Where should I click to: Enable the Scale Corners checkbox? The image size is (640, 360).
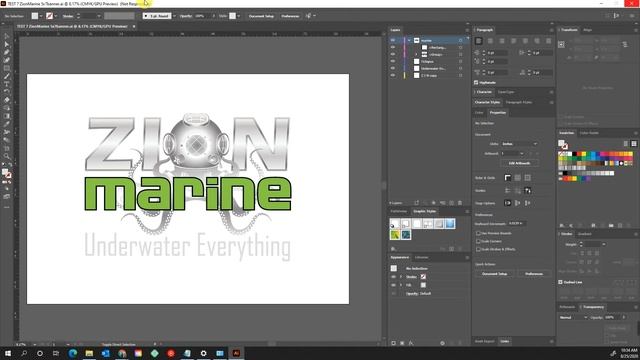478,241
